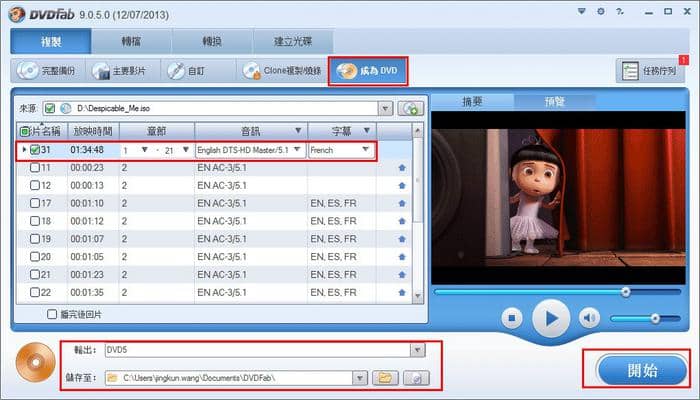Click the add source disc icon
This screenshot has height=400, width=700.
[410, 108]
